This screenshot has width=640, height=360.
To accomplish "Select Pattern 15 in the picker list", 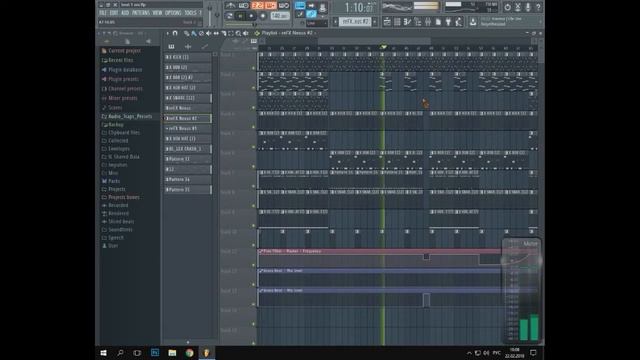I will pos(188,189).
